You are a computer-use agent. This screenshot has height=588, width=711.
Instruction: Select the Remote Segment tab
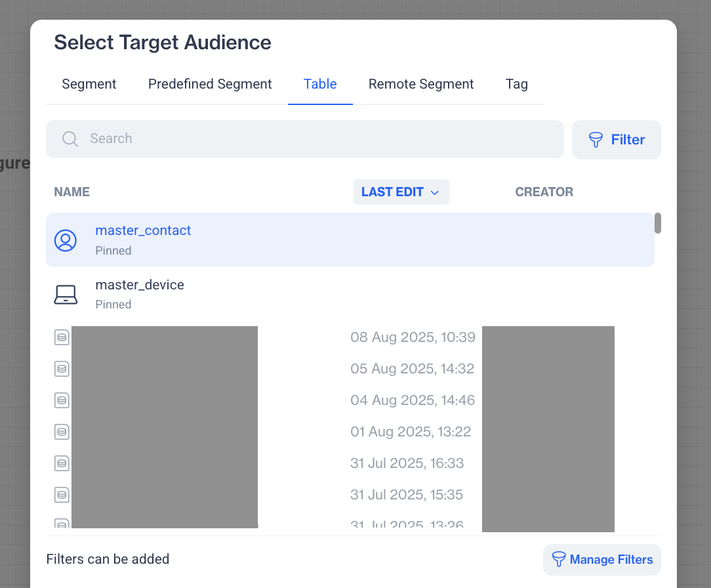[421, 84]
